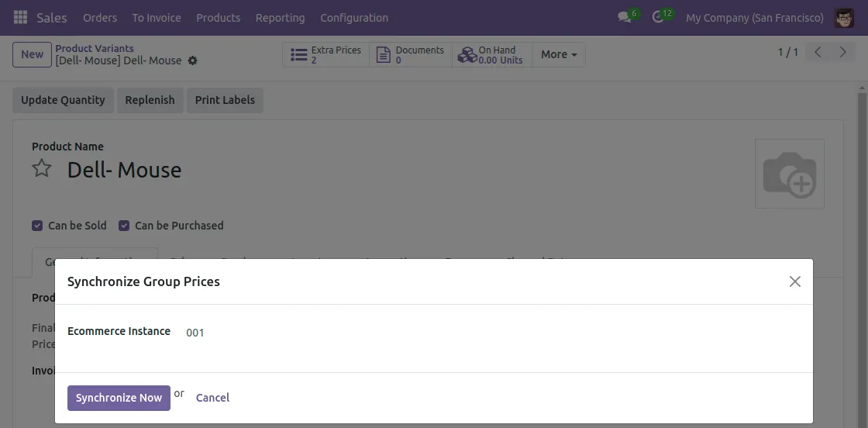This screenshot has height=428, width=868.
Task: Click the Ecommerce Instance value 001
Action: (x=195, y=333)
